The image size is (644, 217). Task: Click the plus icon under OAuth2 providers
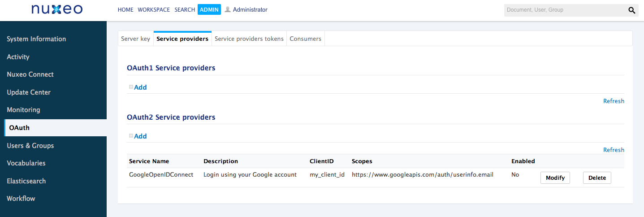[131, 136]
